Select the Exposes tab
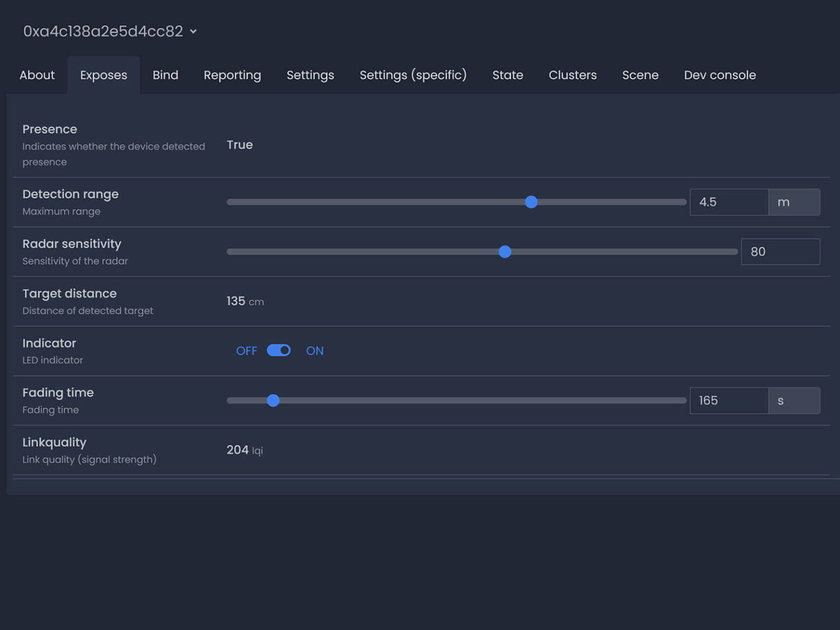 click(x=103, y=75)
